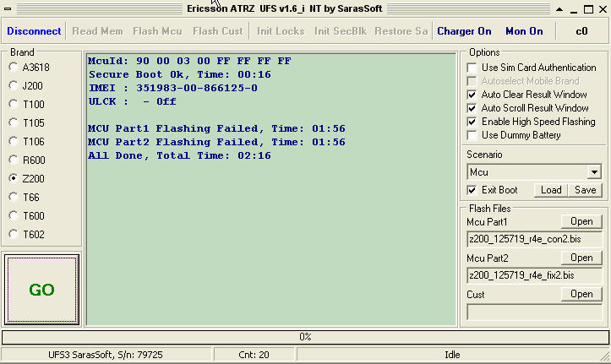Click the IMEI line in result window
The image size is (611, 364).
click(173, 88)
